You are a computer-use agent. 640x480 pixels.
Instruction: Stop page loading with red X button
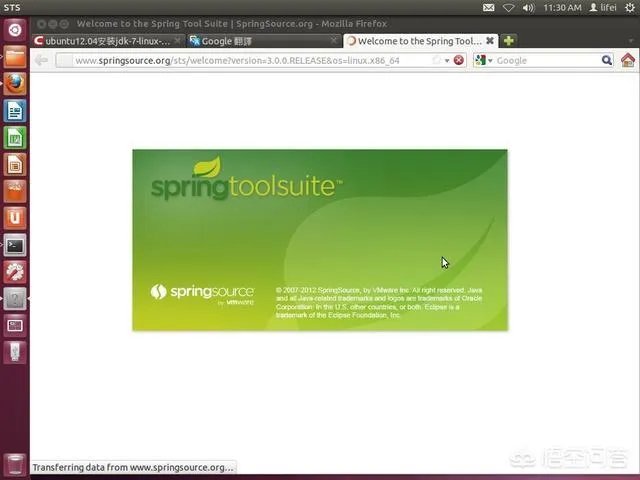point(459,60)
